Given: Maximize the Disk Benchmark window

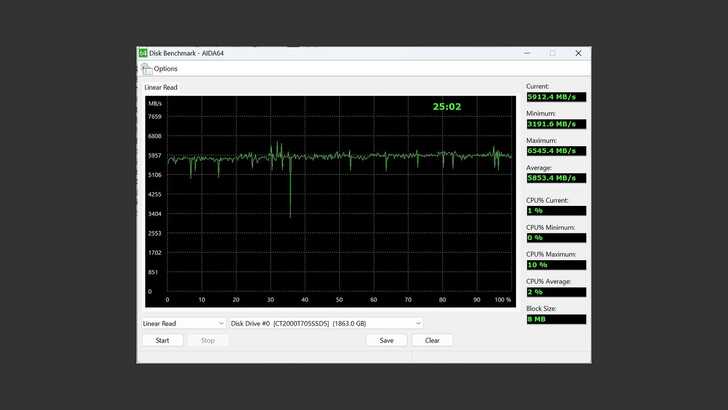Looking at the screenshot, I should point(552,53).
